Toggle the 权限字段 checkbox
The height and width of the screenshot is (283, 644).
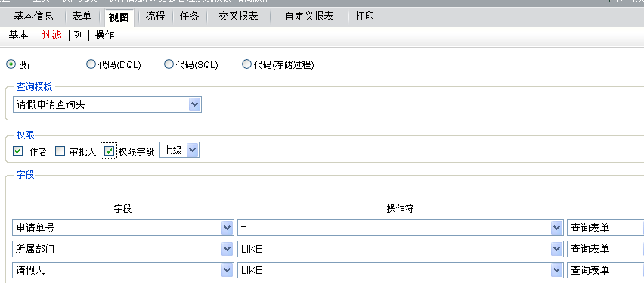pyautogui.click(x=109, y=151)
